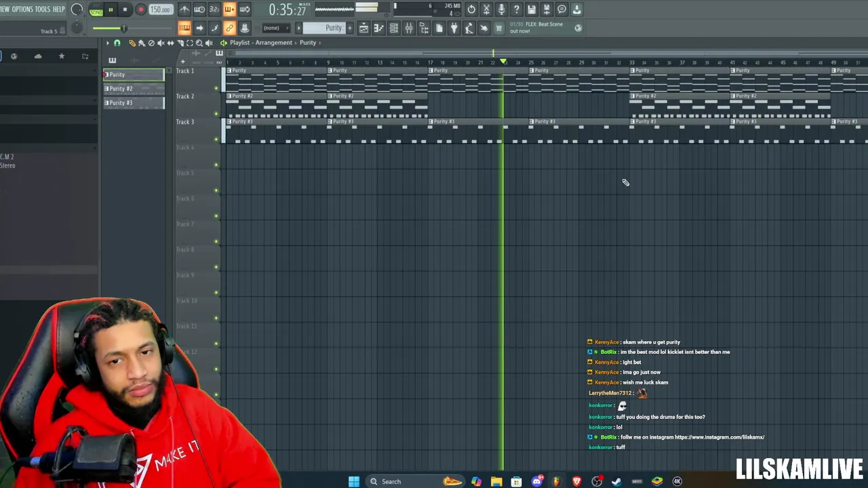Click the playhead marker on the timeline

tap(503, 62)
